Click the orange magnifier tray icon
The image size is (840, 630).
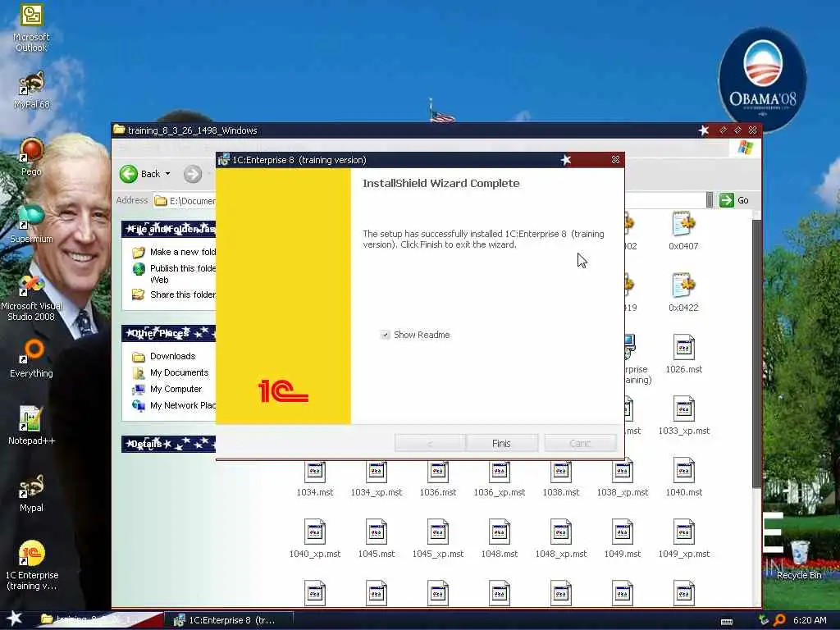780,620
